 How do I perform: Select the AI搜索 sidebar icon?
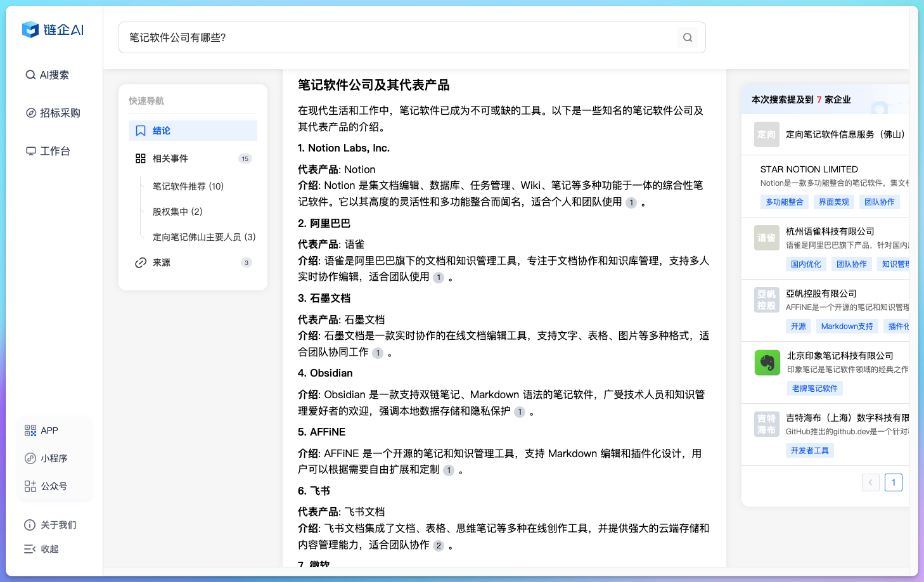pos(30,75)
